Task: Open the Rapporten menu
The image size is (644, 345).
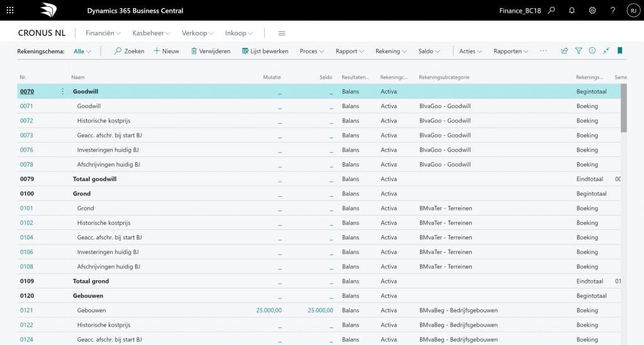Action: (511, 52)
